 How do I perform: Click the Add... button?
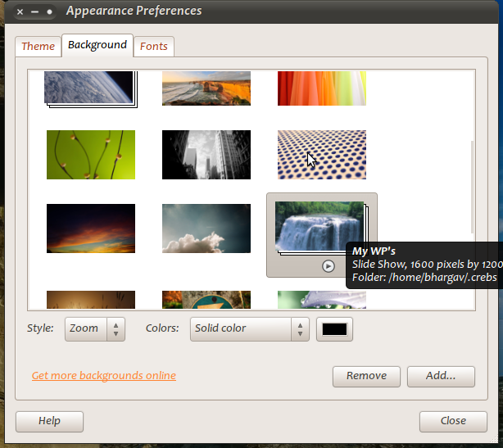click(x=441, y=377)
